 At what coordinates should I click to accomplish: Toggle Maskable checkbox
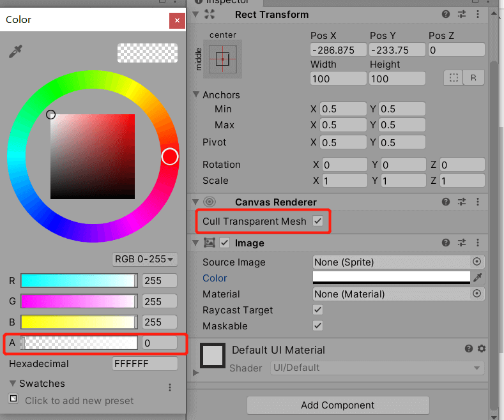(x=317, y=326)
